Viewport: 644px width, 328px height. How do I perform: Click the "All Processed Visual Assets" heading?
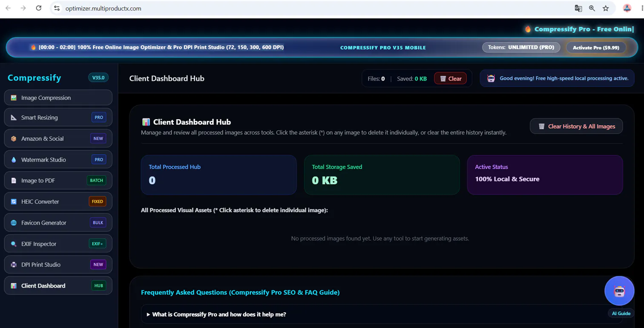point(234,210)
